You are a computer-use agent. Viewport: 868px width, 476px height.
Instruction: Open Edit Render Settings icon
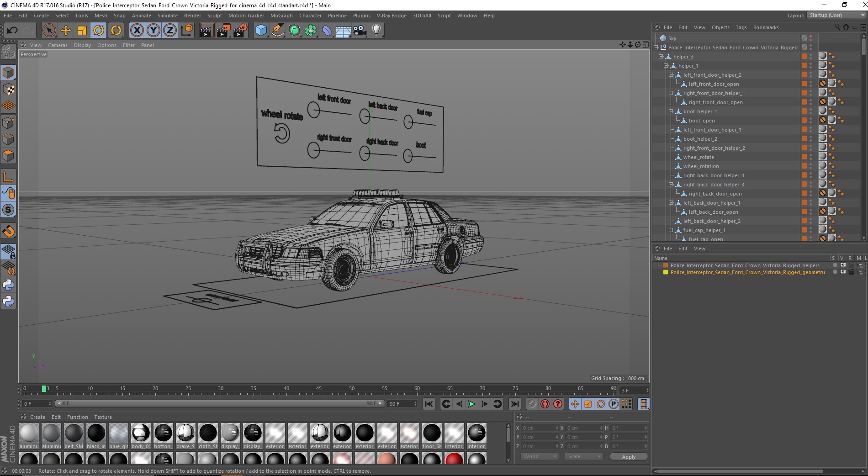[240, 30]
